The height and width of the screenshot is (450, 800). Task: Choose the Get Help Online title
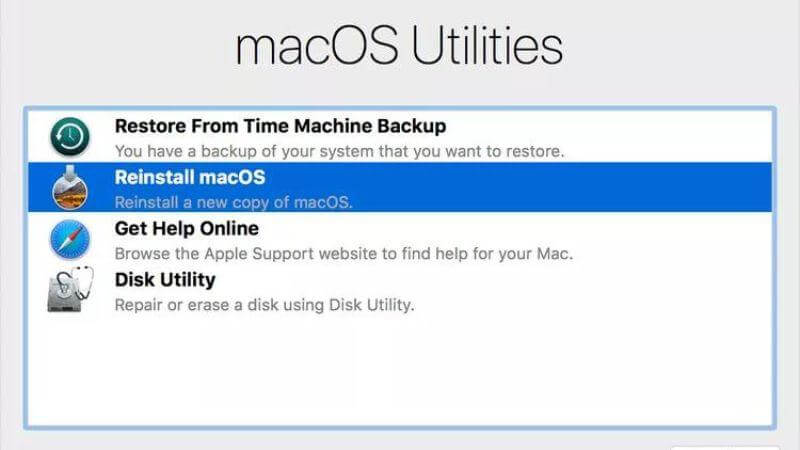coord(187,229)
